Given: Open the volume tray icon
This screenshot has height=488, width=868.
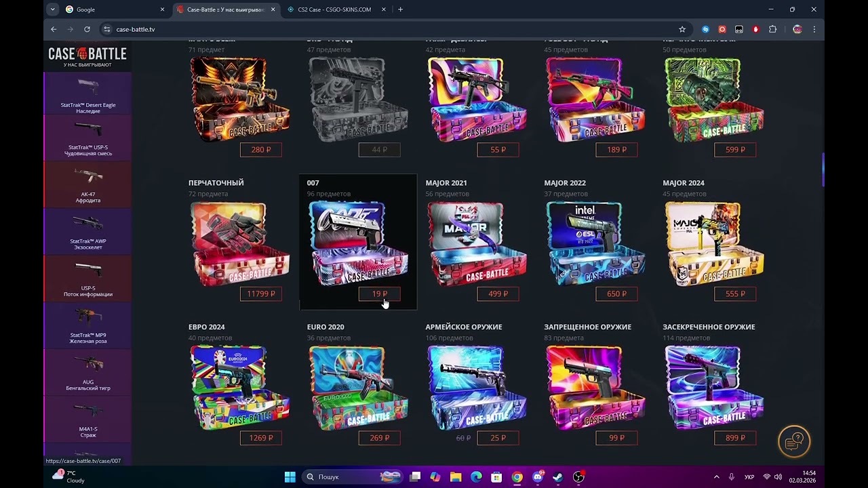Looking at the screenshot, I should point(778,477).
